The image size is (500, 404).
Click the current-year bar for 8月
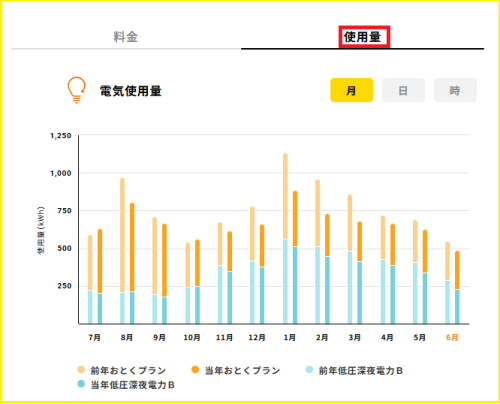(x=132, y=263)
